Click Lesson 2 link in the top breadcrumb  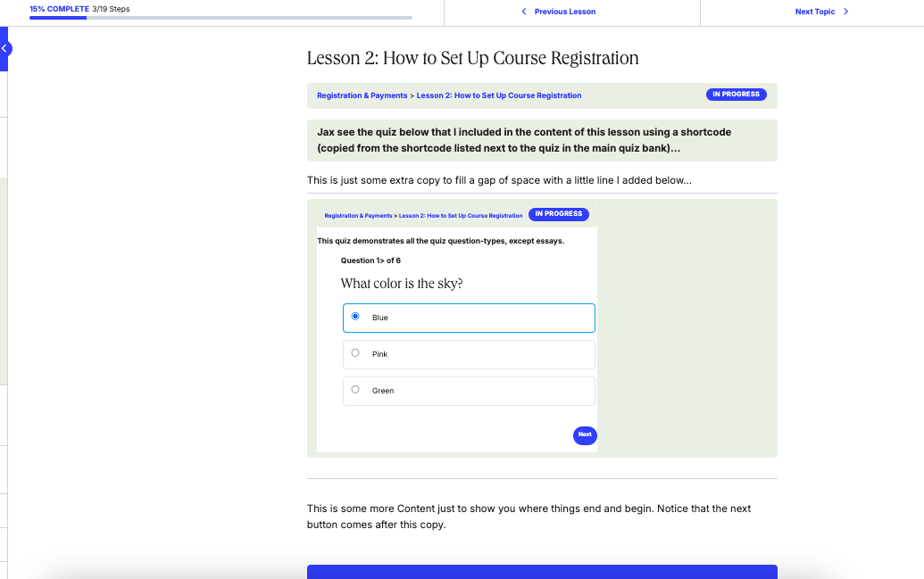pyautogui.click(x=499, y=95)
